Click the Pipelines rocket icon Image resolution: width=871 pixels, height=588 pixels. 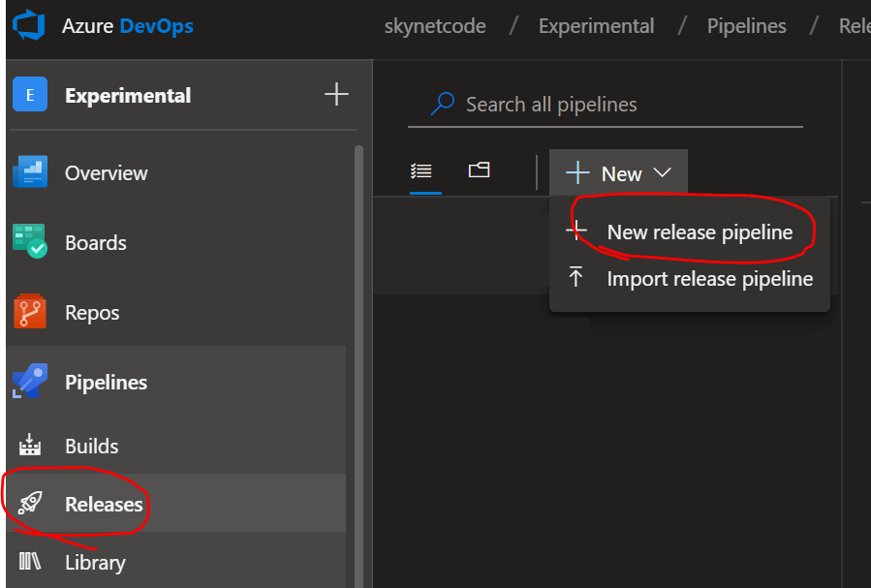(30, 382)
